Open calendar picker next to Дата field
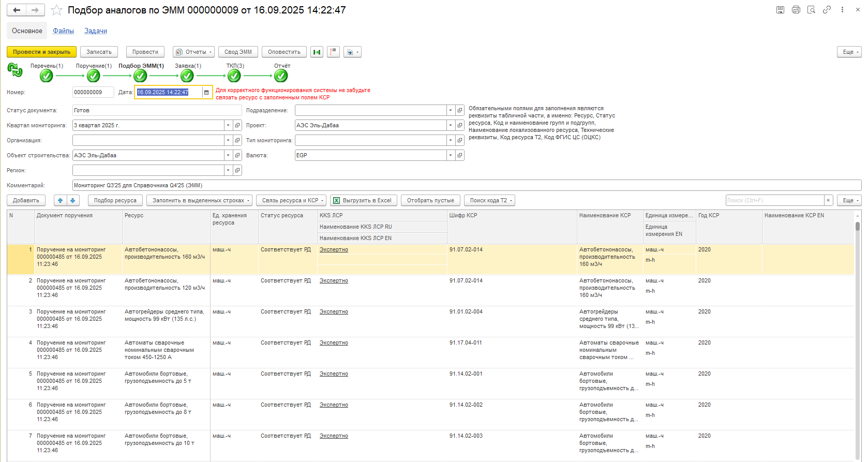The width and height of the screenshot is (868, 462). click(206, 93)
